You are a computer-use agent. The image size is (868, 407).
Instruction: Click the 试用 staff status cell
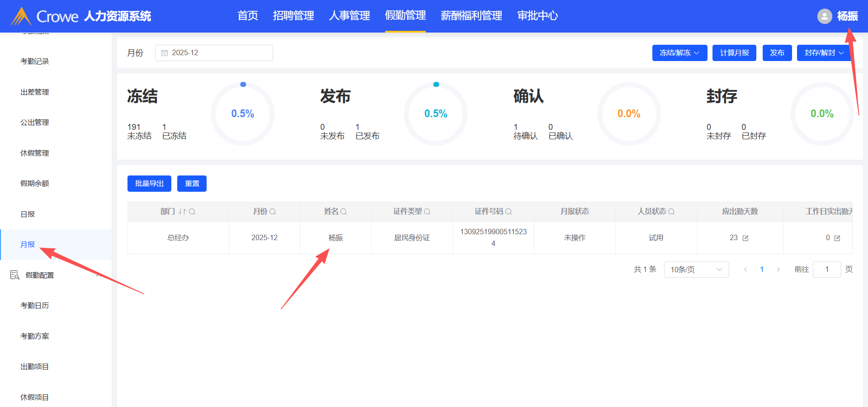[x=656, y=238]
